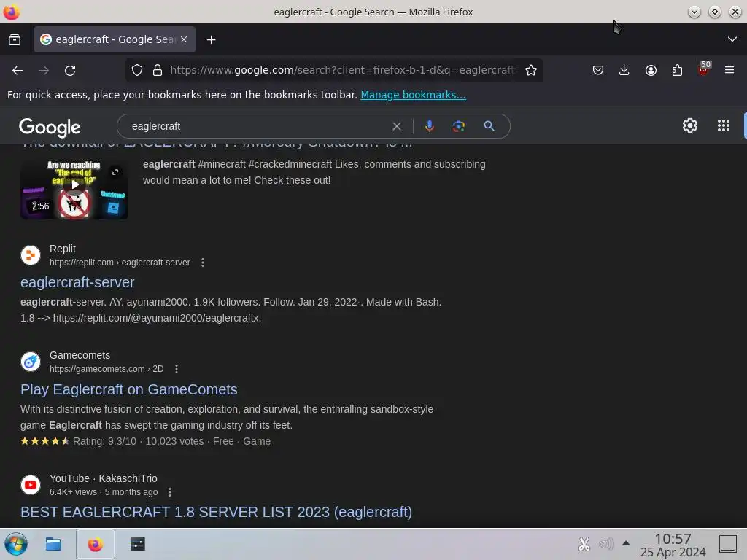Open the terminal from the taskbar
The width and height of the screenshot is (747, 560).
pos(138,544)
